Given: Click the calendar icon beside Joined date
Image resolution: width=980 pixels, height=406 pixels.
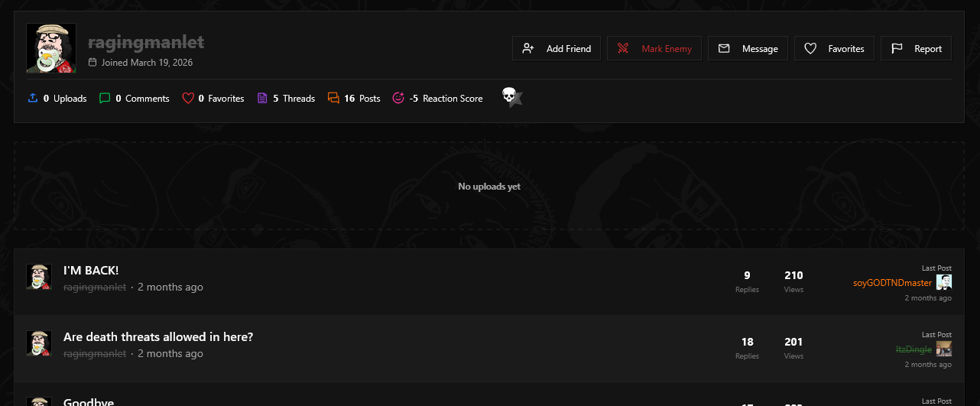Looking at the screenshot, I should point(92,63).
